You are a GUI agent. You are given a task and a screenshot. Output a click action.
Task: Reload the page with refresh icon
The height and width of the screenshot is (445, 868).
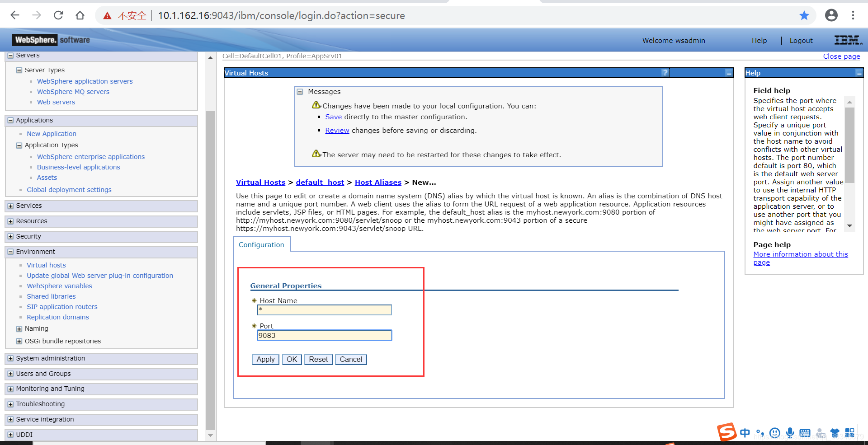(x=58, y=15)
